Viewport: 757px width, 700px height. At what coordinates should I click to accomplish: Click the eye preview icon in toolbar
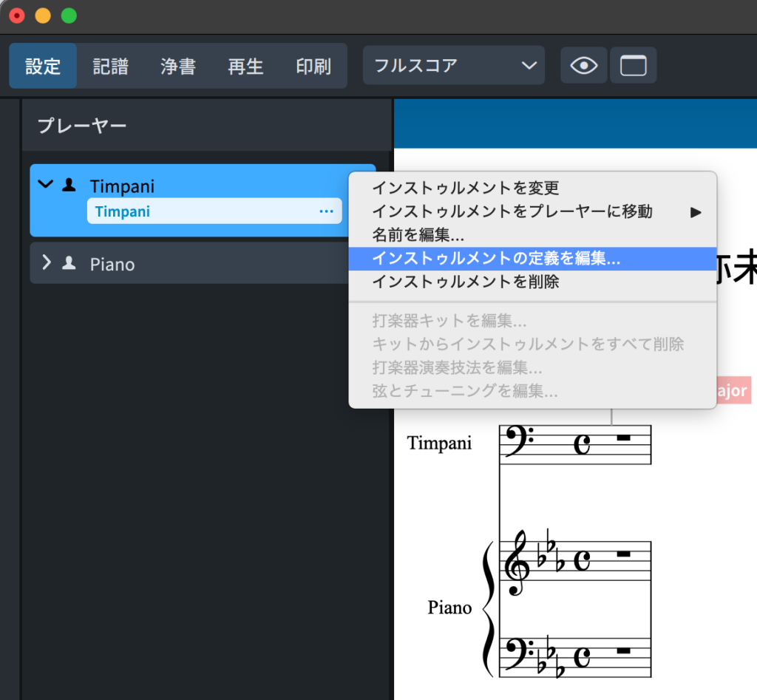click(x=584, y=66)
